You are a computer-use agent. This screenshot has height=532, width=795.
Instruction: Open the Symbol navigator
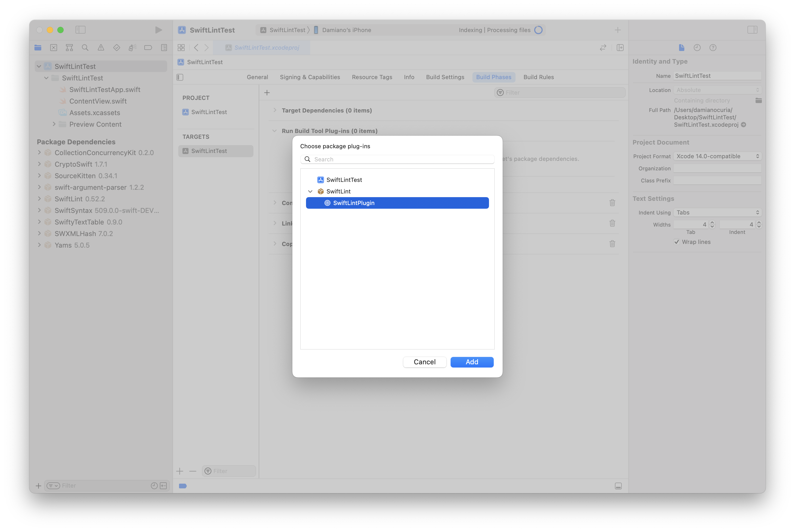pos(70,48)
